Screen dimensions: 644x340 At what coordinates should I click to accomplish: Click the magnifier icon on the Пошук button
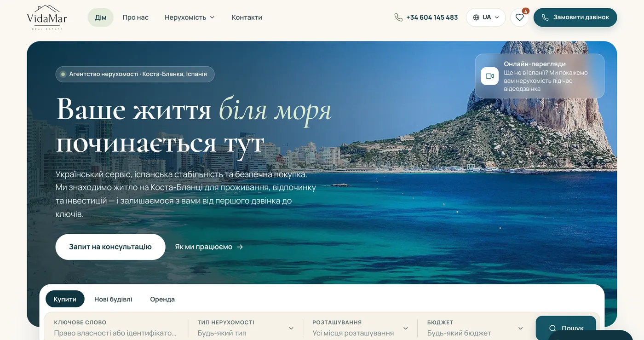[553, 328]
